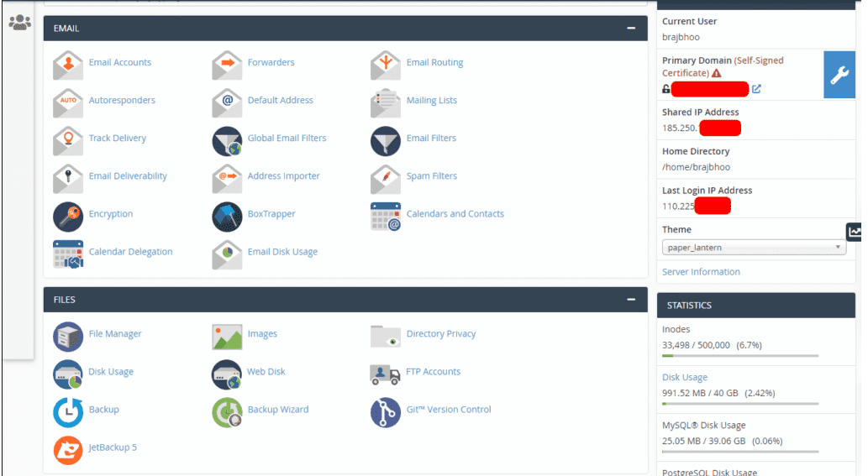Open the File Manager link text
868x476 pixels.
coord(115,333)
